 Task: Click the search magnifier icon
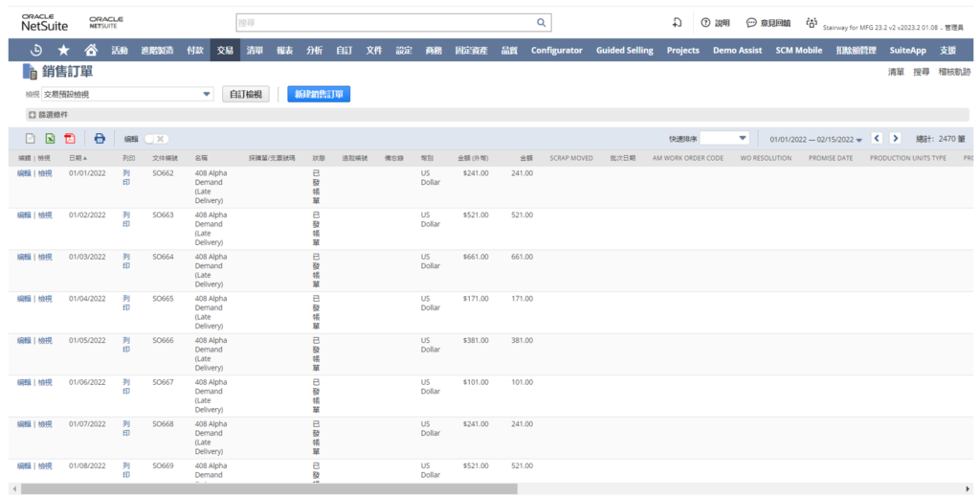541,22
